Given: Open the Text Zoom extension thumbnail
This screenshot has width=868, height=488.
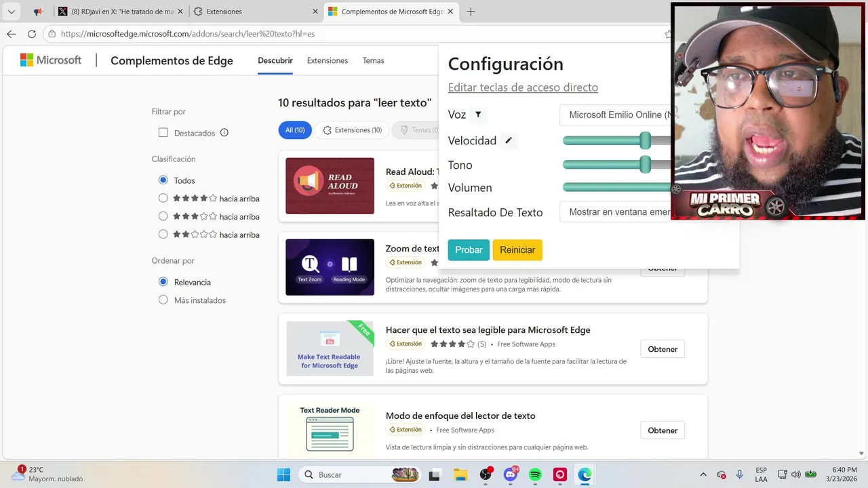Looking at the screenshot, I should pyautogui.click(x=330, y=267).
